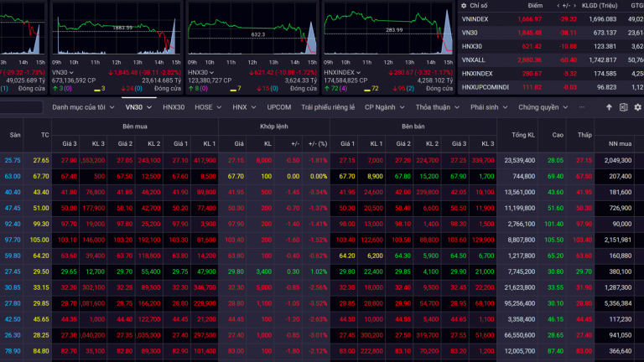Select the VN30 row in index list
Image resolution: width=644 pixels, height=362 pixels.
pyautogui.click(x=551, y=33)
